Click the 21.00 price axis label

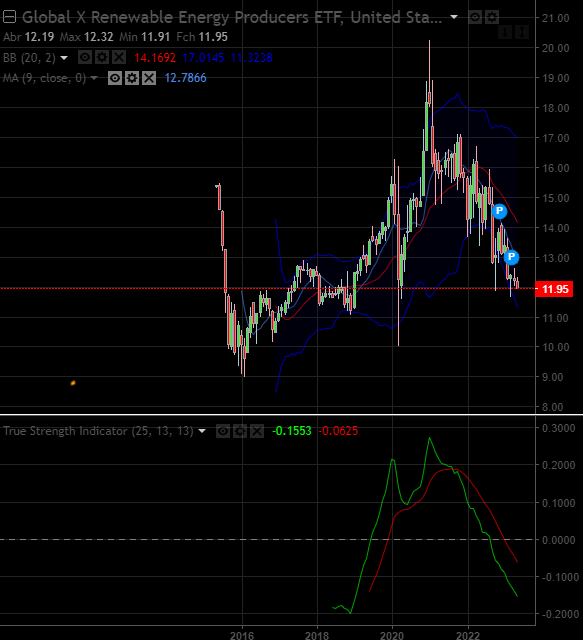(555, 18)
